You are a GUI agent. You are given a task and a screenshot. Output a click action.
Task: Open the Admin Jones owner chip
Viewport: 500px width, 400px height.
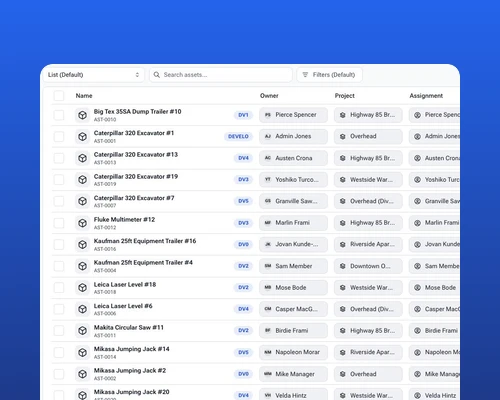point(293,136)
